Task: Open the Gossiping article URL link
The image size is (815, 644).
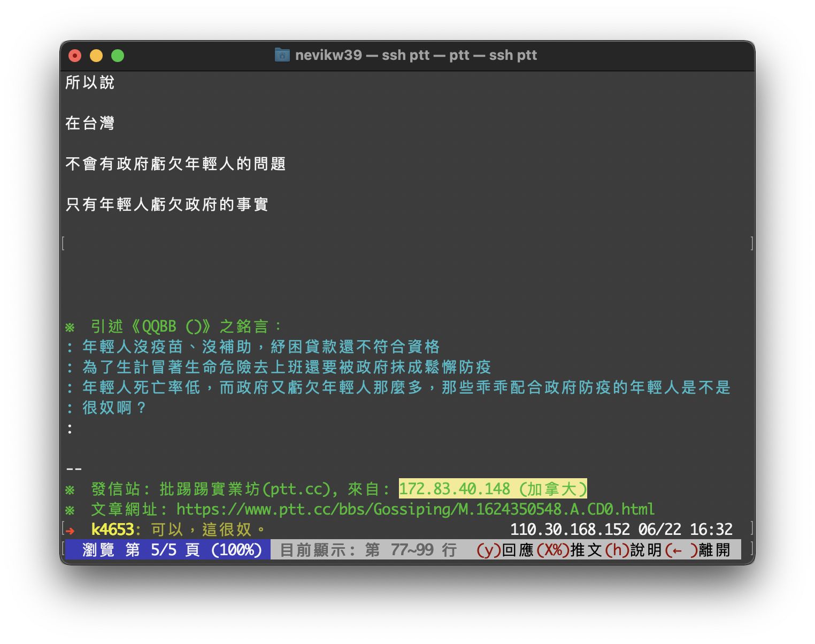Action: point(416,509)
